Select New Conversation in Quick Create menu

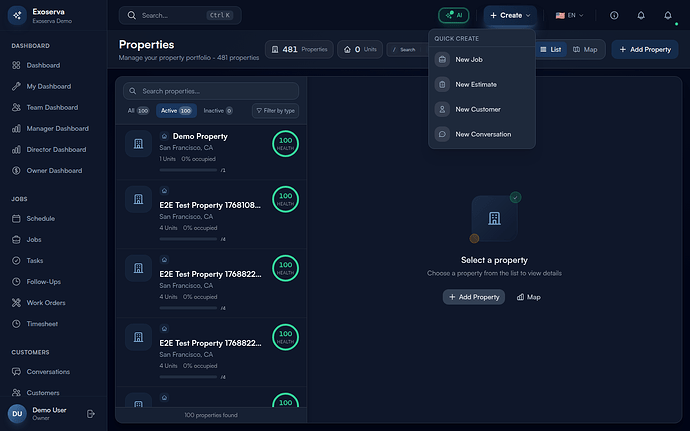pos(482,134)
